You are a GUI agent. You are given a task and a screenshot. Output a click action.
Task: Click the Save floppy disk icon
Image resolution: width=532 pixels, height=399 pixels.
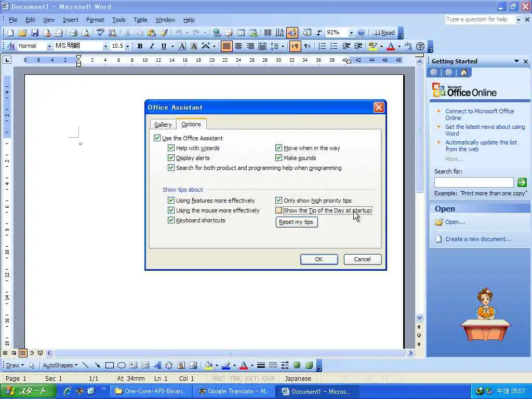35,33
